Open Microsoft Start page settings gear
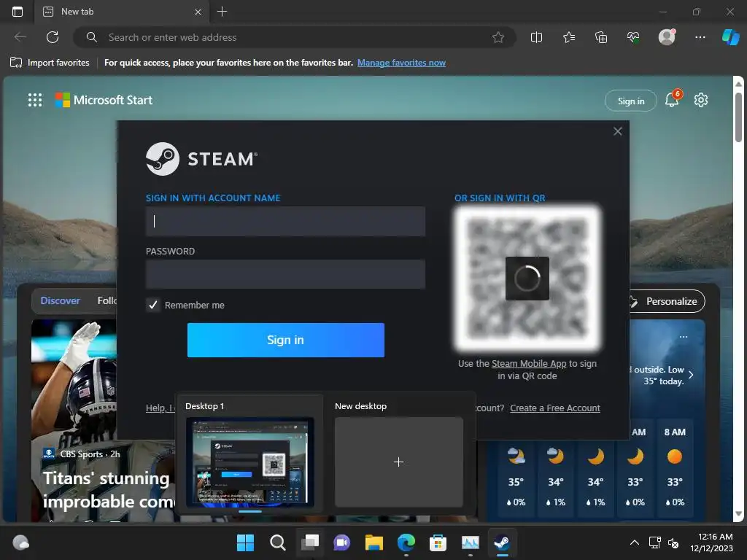The image size is (747, 560). point(701,100)
